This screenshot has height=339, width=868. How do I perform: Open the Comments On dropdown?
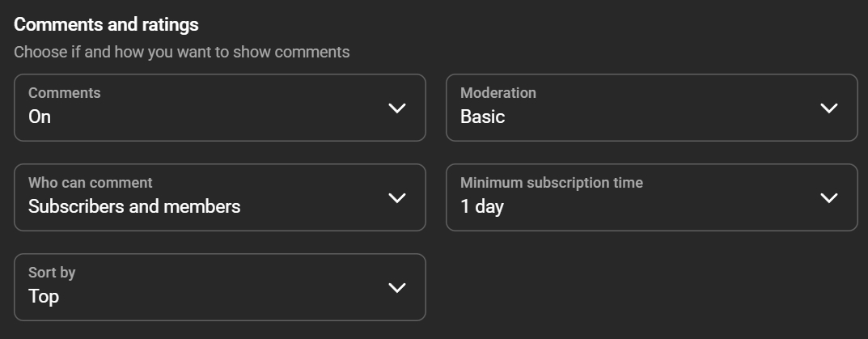coord(219,108)
